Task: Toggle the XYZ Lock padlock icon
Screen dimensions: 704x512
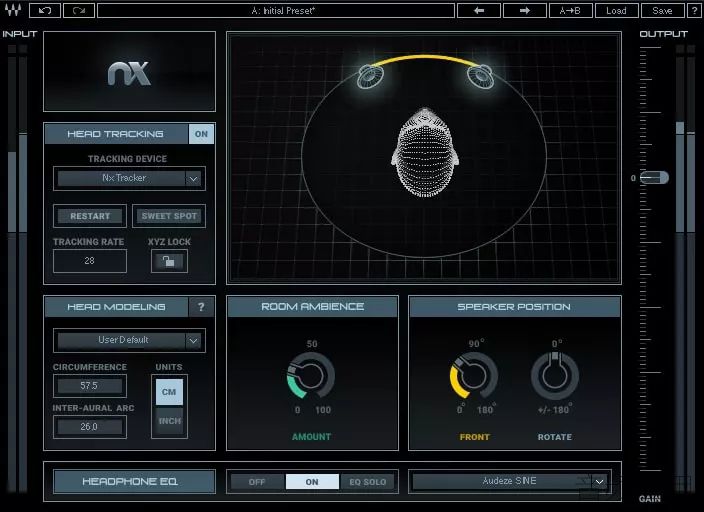Action: 169,261
